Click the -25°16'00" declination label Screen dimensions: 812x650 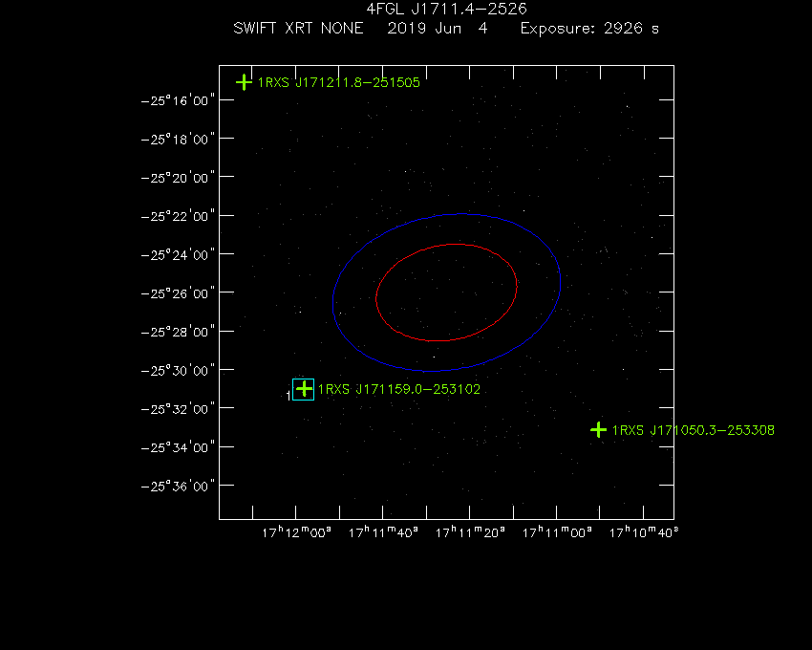point(178,100)
